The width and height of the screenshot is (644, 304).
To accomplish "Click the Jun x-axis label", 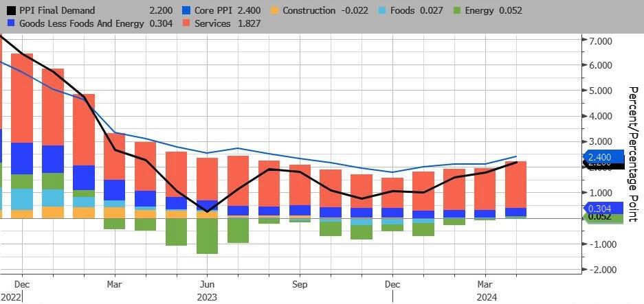I will click(208, 284).
